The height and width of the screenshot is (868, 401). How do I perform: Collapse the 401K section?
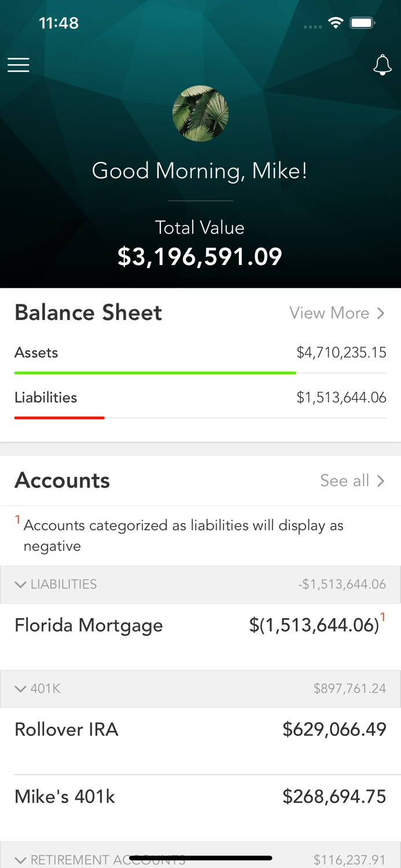(x=21, y=689)
